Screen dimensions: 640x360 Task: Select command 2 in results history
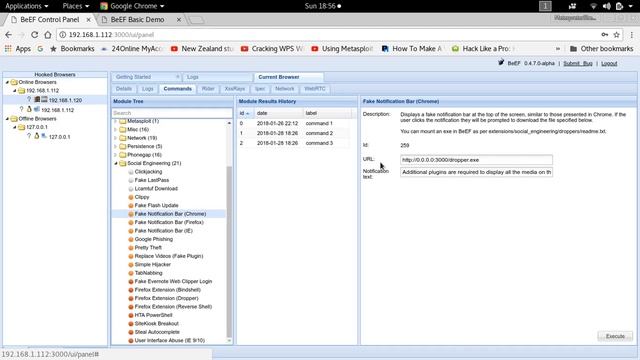[293, 133]
